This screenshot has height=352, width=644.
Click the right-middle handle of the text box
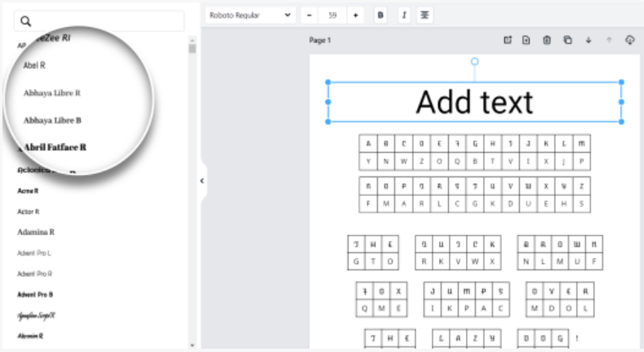(621, 102)
